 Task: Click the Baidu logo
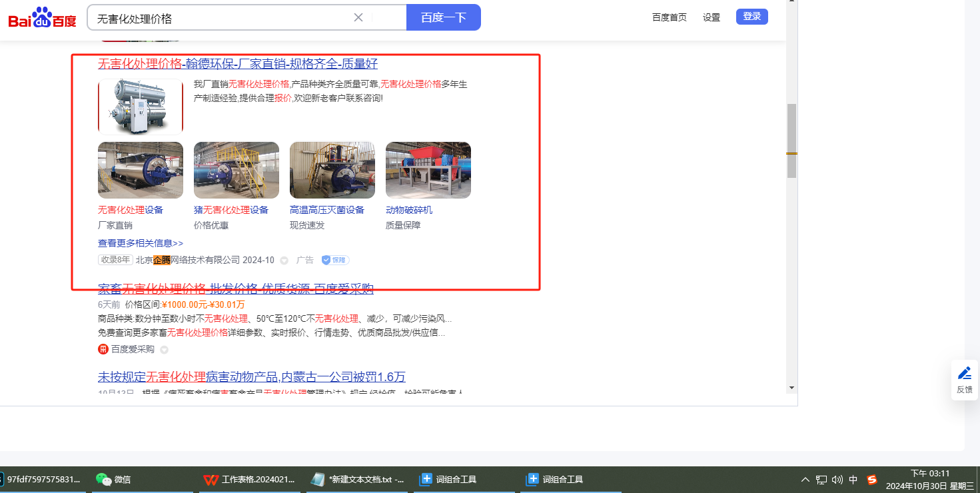pyautogui.click(x=43, y=18)
